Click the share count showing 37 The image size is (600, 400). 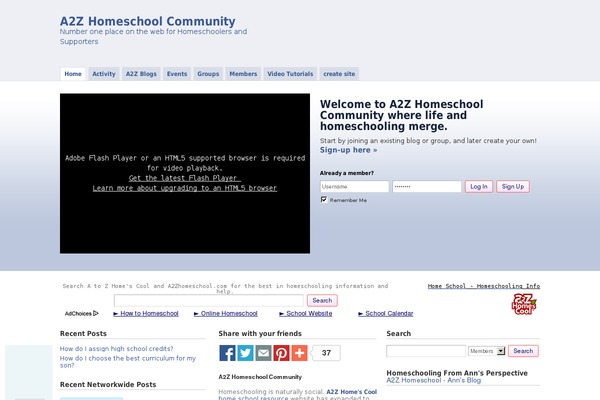326,353
